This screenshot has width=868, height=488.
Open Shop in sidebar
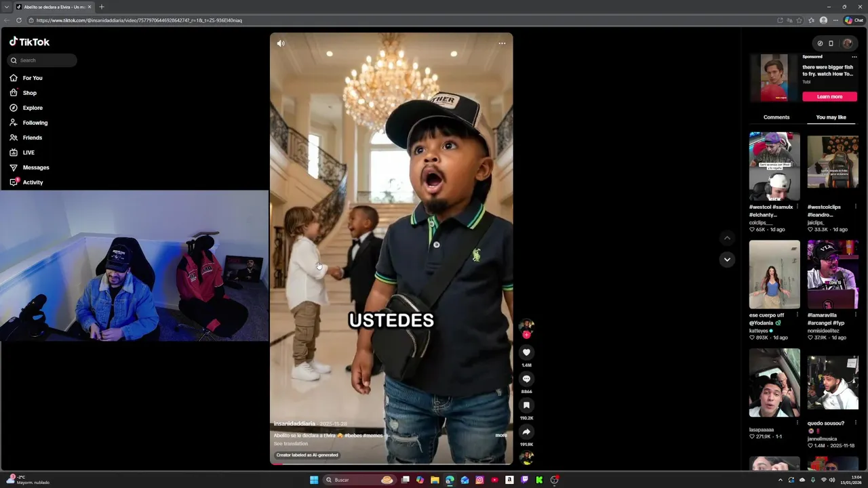pyautogui.click(x=30, y=93)
